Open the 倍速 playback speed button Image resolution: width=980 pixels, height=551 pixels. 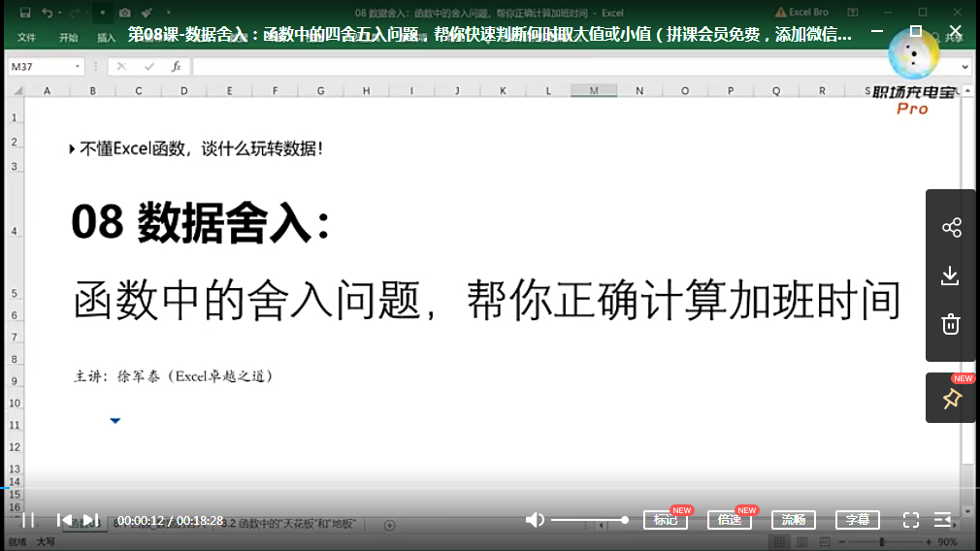click(x=730, y=520)
